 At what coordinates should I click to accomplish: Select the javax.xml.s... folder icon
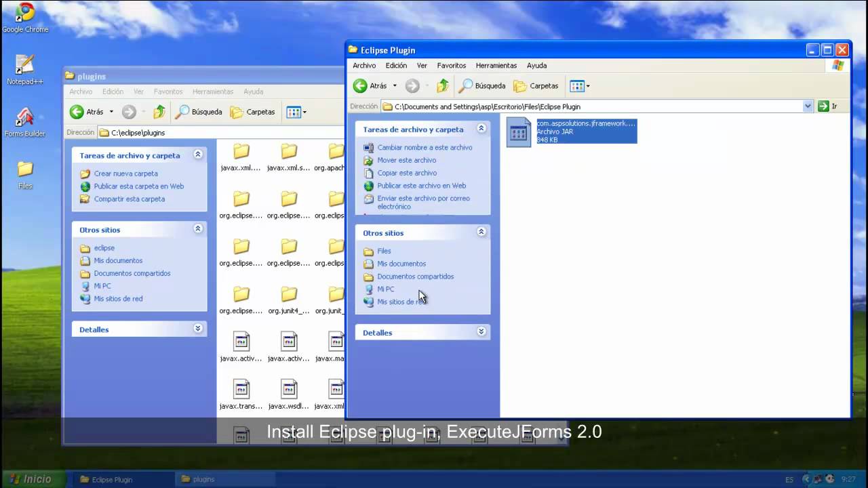tap(289, 152)
